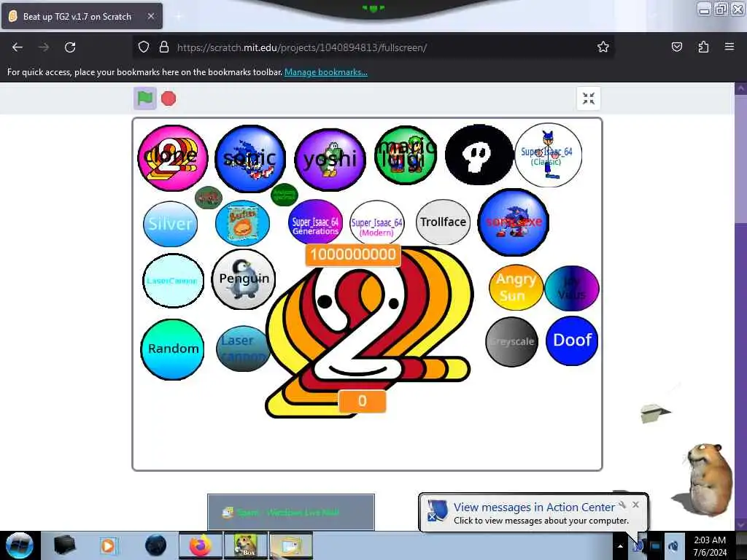Bookmark this page with star

pyautogui.click(x=603, y=47)
